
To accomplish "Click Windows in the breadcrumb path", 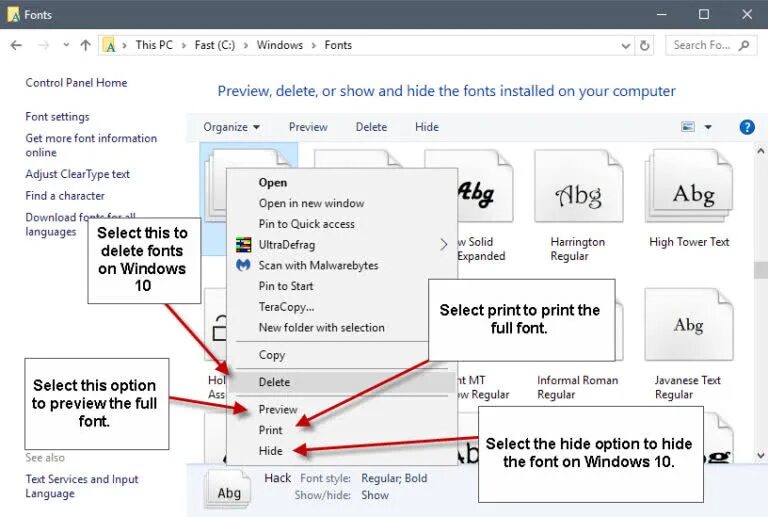I will [280, 46].
